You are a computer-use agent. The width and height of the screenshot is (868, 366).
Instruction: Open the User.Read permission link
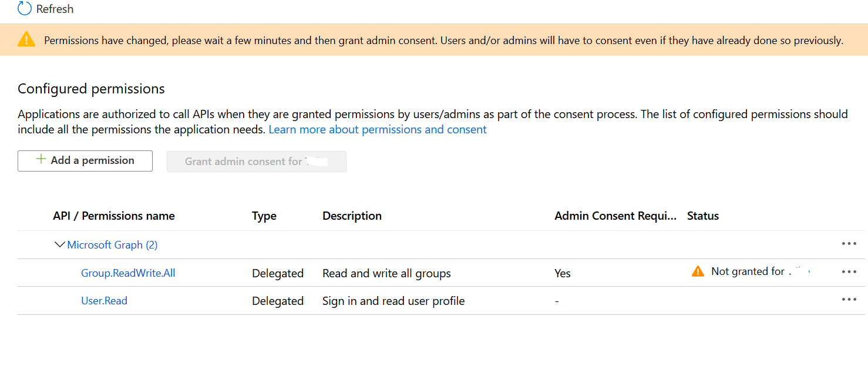pos(104,301)
